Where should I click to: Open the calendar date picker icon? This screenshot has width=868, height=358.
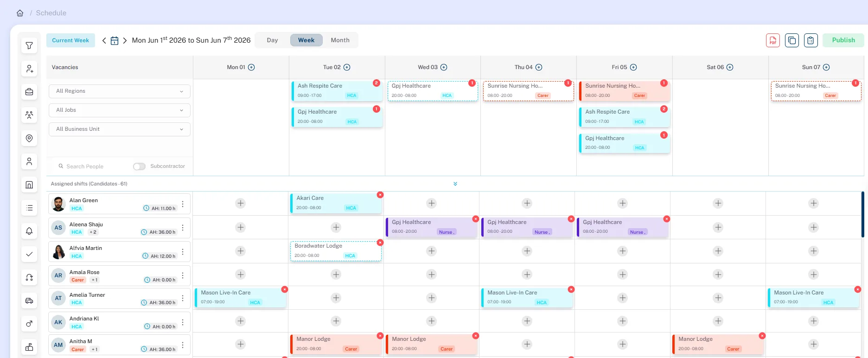pos(115,40)
